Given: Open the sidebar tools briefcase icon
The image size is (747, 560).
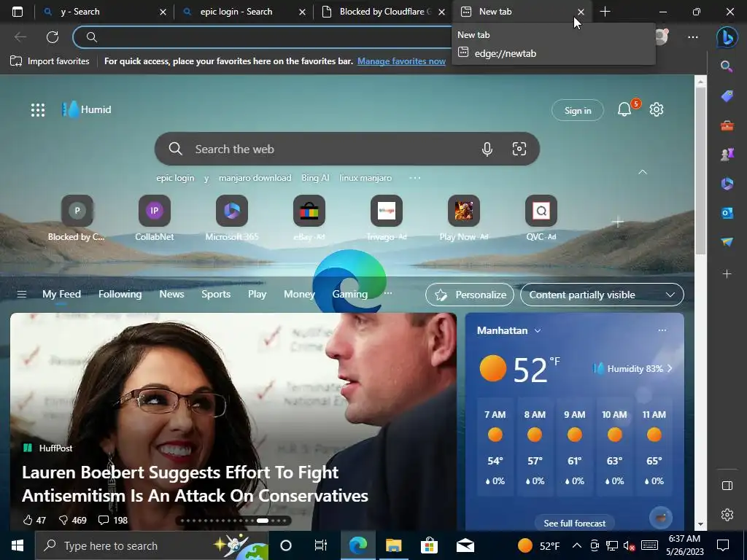Looking at the screenshot, I should [727, 125].
